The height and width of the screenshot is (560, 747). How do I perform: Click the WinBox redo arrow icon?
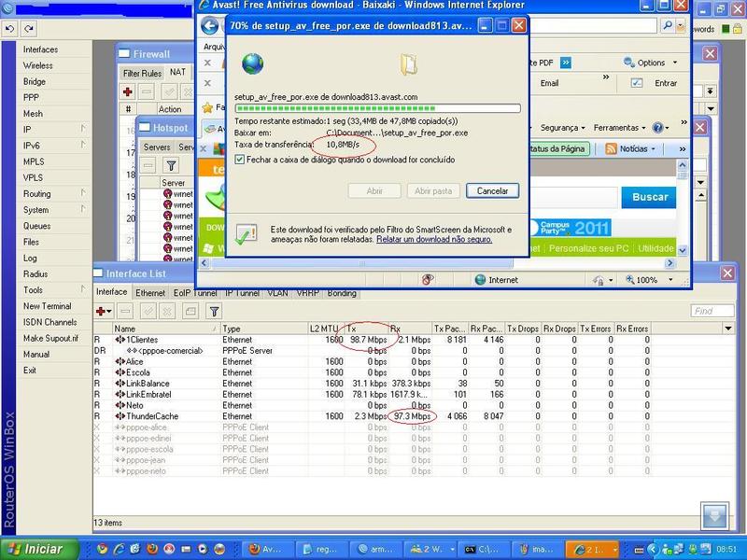29,29
